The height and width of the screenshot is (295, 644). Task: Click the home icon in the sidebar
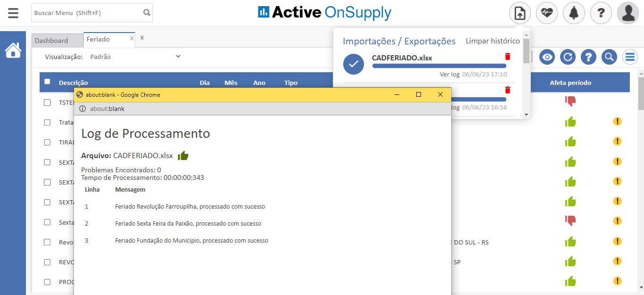point(13,50)
